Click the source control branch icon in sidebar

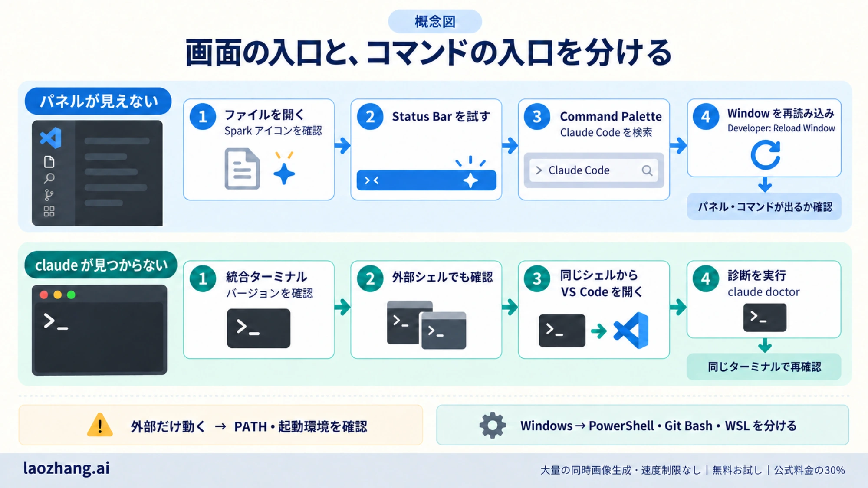pos(49,195)
